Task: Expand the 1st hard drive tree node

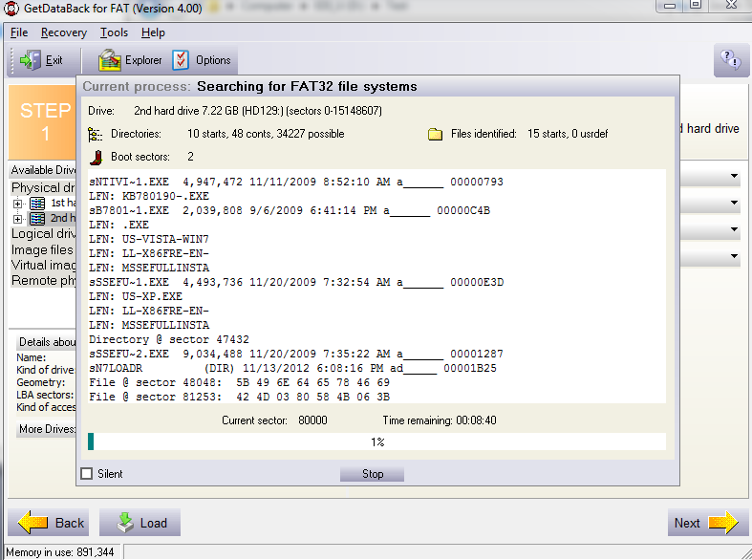Action: [18, 204]
